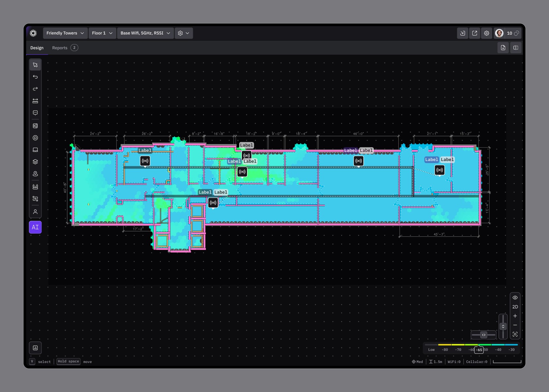
Task: Open the stats chart panel icon
Action: tap(35, 348)
